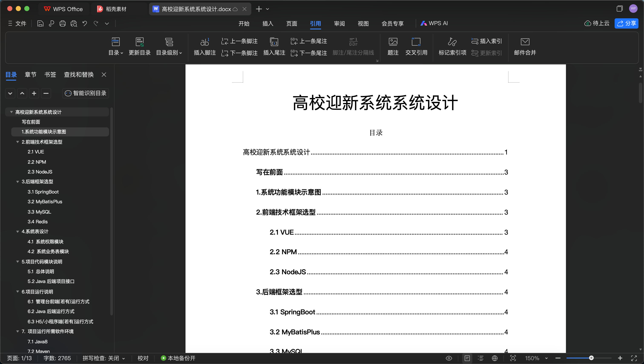The width and height of the screenshot is (644, 364).
Task: Click Mail Merge (邮件合并) icon
Action: click(x=525, y=46)
